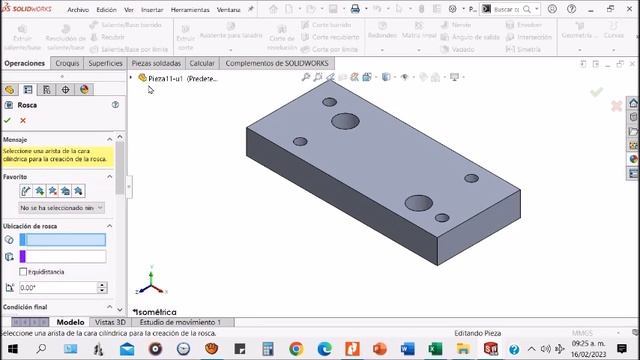The width and height of the screenshot is (640, 360).
Task: Load favorite icon in Favorito section
Action: (x=78, y=191)
